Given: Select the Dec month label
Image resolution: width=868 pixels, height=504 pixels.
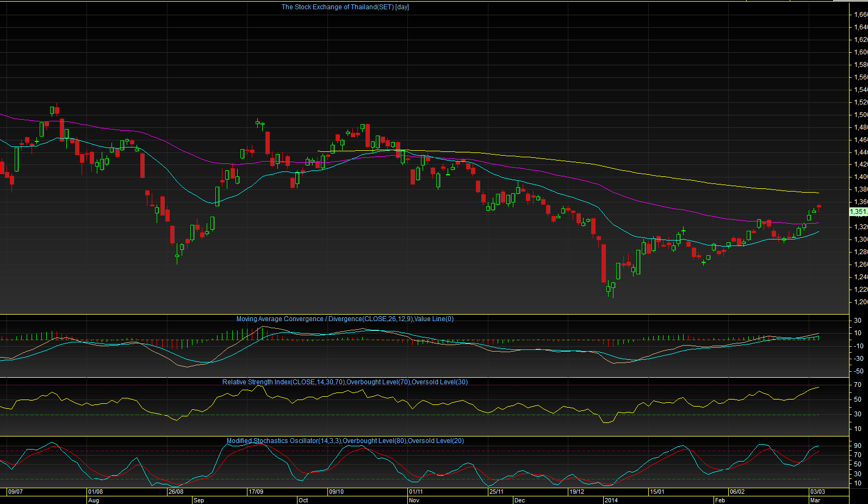Looking at the screenshot, I should pyautogui.click(x=519, y=500).
